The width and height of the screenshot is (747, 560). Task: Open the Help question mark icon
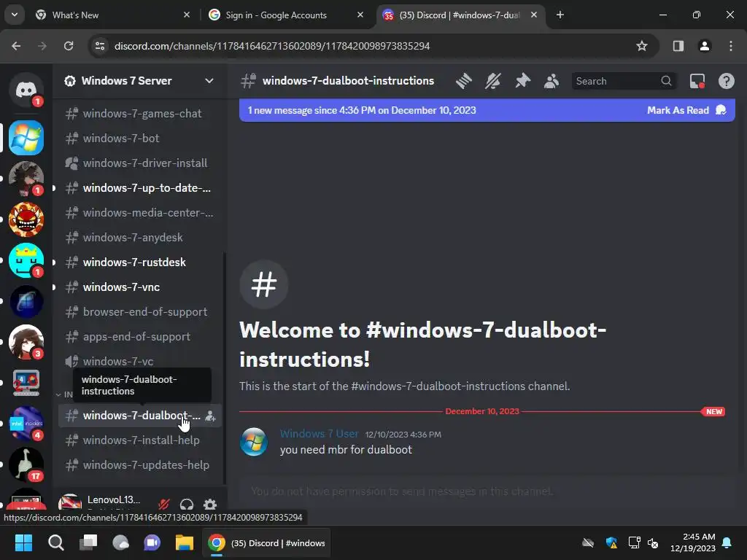(x=727, y=81)
